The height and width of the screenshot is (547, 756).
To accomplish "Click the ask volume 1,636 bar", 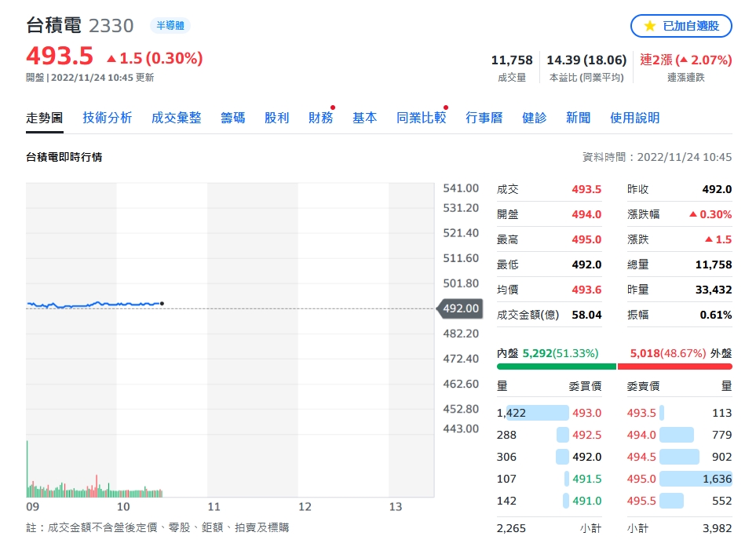I will click(x=696, y=479).
